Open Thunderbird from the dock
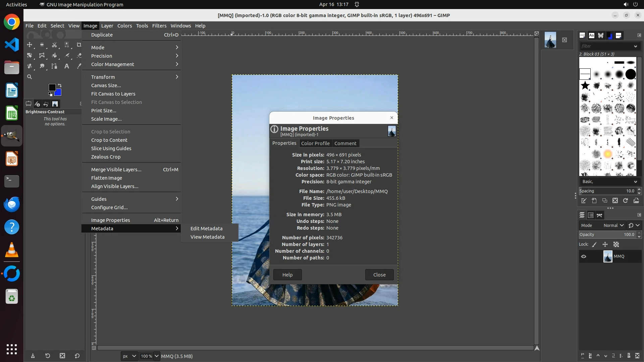 (x=12, y=204)
